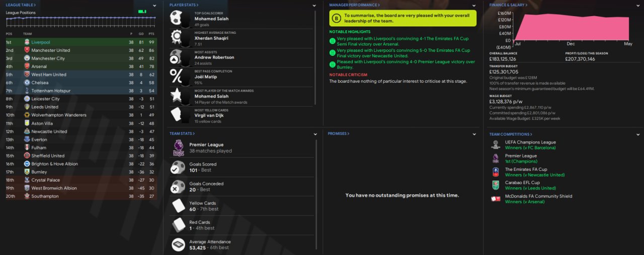
Task: Click the Leicester City badge icon
Action: pos(26,99)
